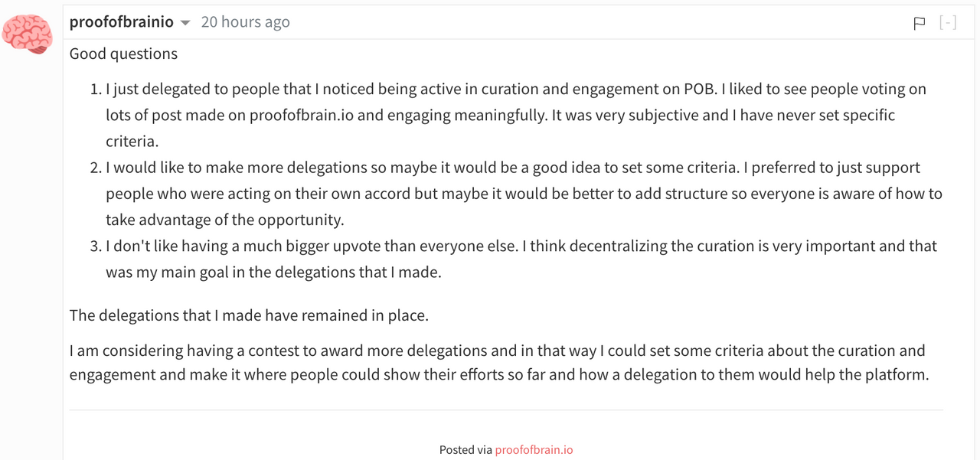This screenshot has height=460, width=980.
Task: Click the horizontal divider line above footer
Action: pos(506,410)
